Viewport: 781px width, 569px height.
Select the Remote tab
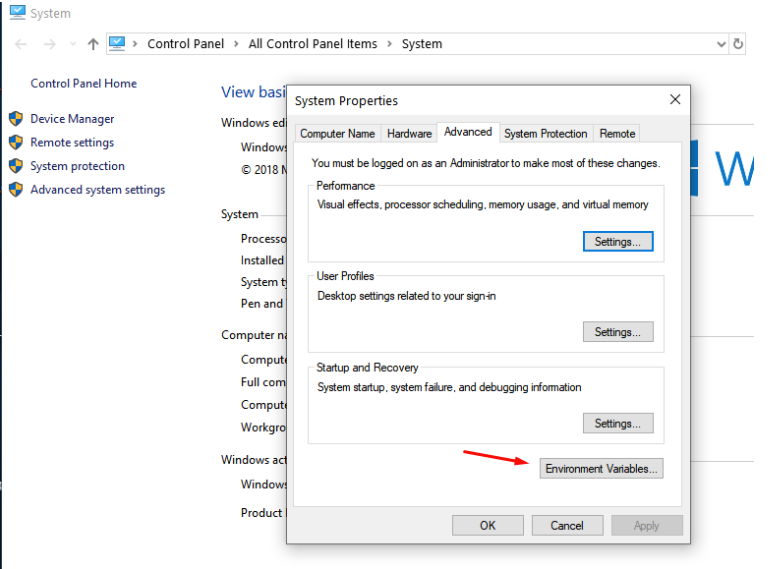[x=617, y=134]
